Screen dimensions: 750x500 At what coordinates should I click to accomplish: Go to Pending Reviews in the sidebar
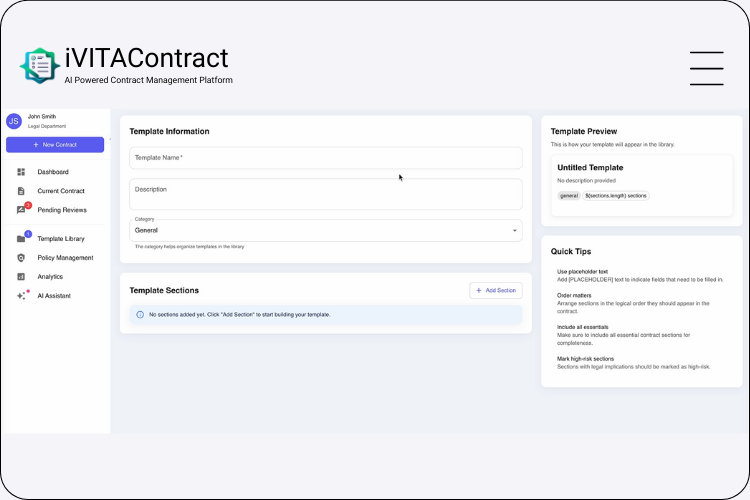click(62, 210)
